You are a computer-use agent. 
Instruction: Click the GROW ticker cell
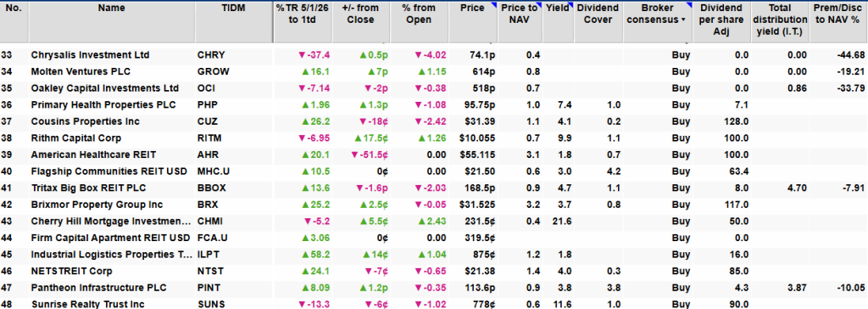pyautogui.click(x=213, y=71)
